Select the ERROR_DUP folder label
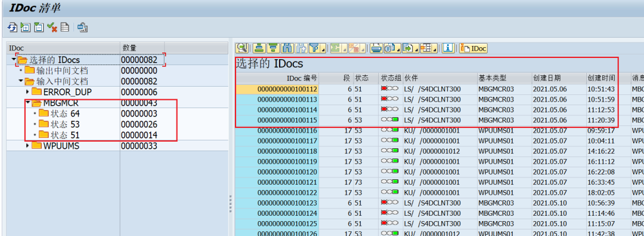Viewport: 644px width, 236px height. [x=67, y=92]
